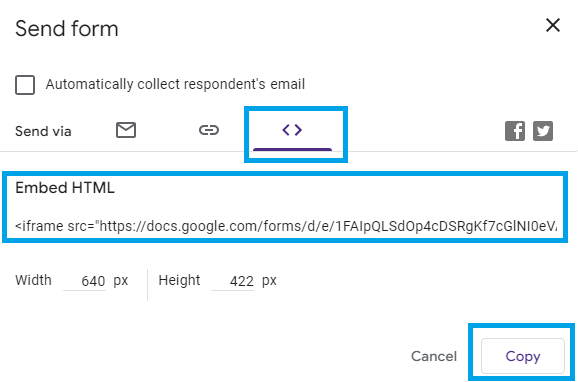Copy the embed HTML code
578x382 pixels.
tap(523, 356)
